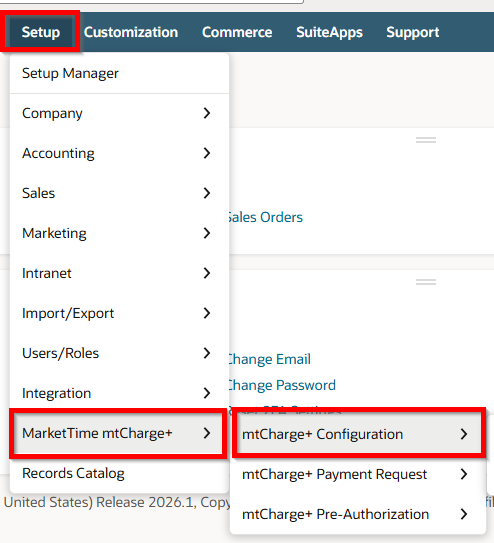Select the Integration menu entry
Screen dimensions: 494x543
coord(119,393)
